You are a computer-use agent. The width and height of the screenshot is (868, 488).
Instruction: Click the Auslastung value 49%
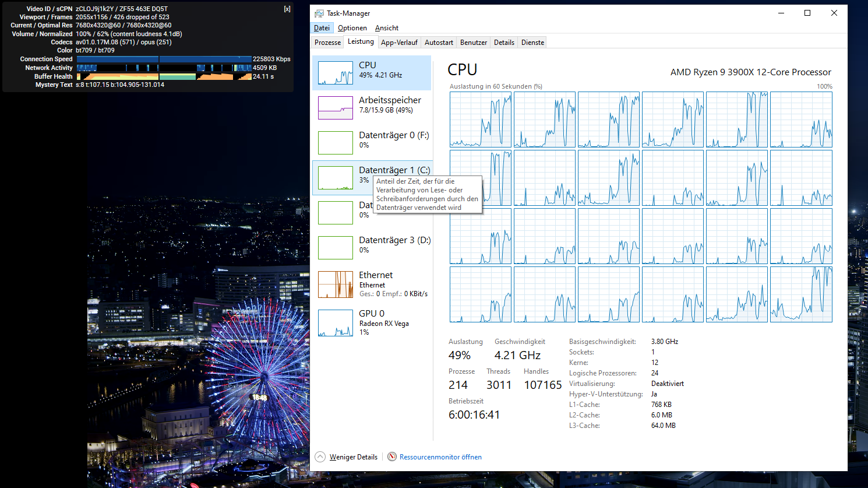460,355
